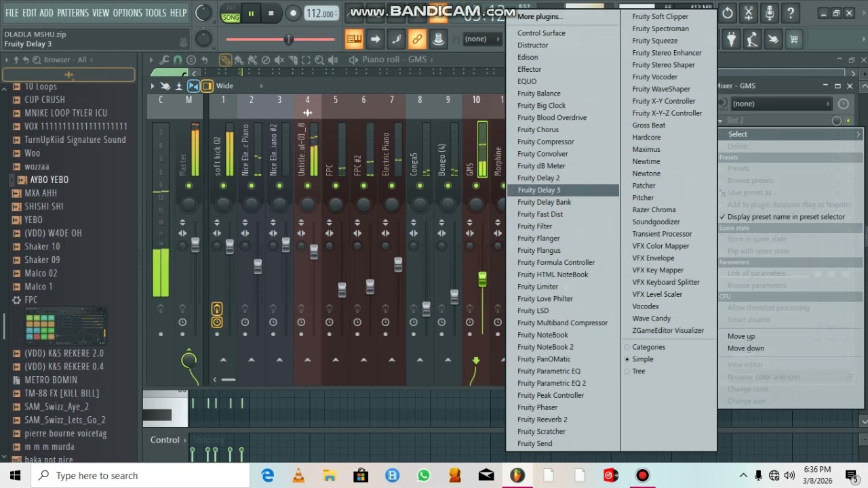868x488 pixels.
Task: Click the piano roll speaker playback icon
Action: click(x=333, y=60)
